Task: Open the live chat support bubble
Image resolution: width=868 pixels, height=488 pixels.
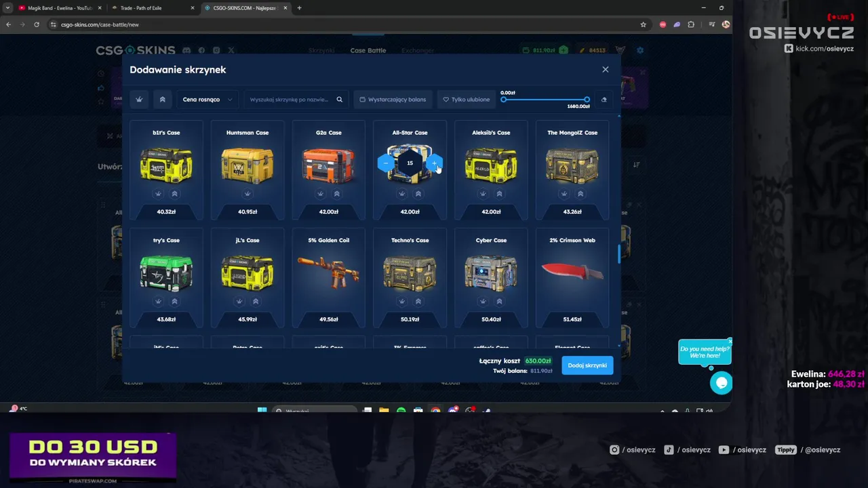Action: (721, 383)
